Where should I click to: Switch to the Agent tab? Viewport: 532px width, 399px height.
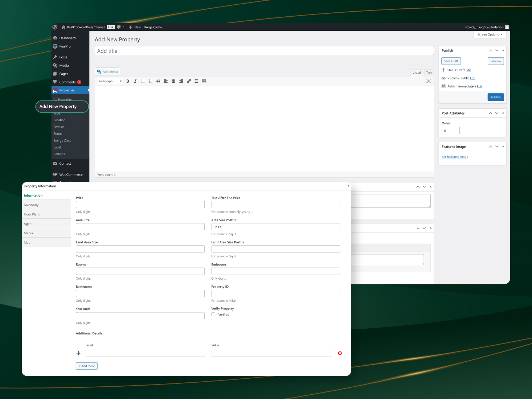46,224
